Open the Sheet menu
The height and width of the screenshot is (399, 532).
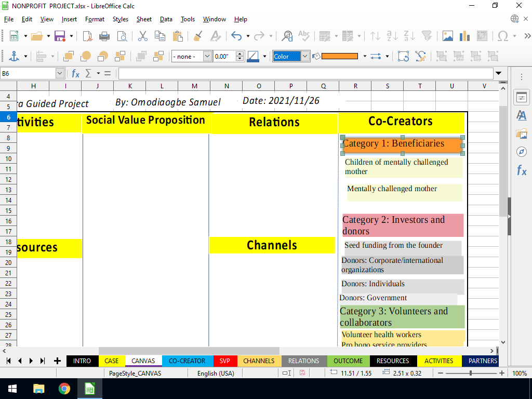pyautogui.click(x=144, y=19)
